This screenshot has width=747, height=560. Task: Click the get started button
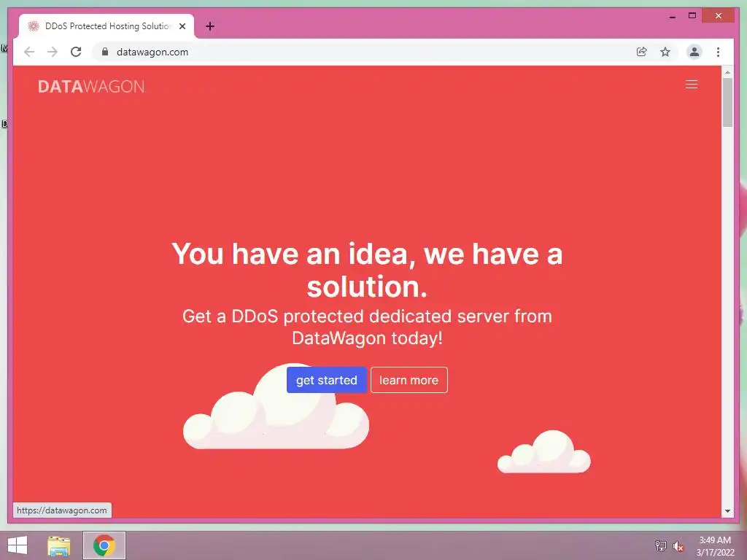pyautogui.click(x=327, y=380)
